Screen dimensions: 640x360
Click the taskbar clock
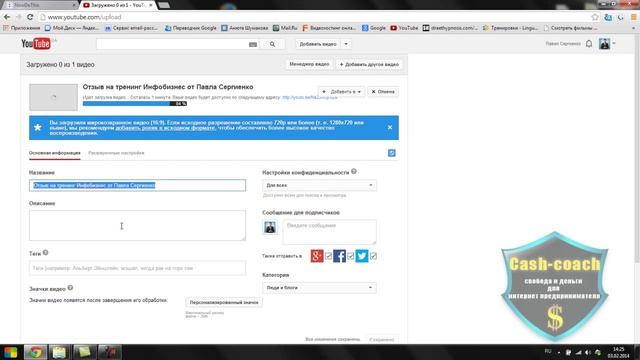point(618,352)
